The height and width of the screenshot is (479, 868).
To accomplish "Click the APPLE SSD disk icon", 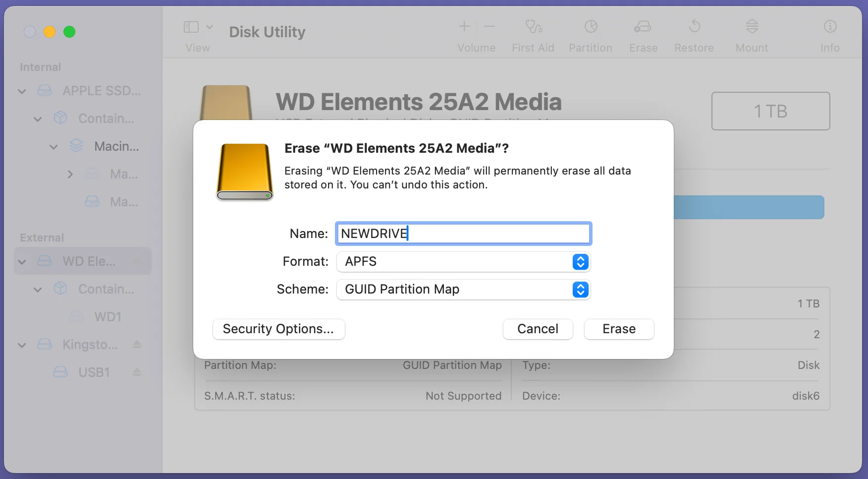I will click(x=45, y=90).
